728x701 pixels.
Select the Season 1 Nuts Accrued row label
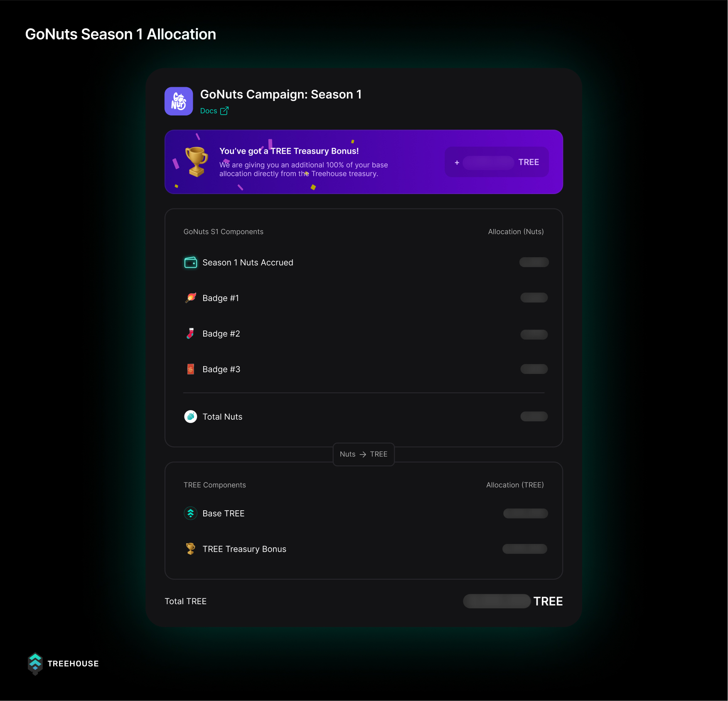(x=248, y=263)
